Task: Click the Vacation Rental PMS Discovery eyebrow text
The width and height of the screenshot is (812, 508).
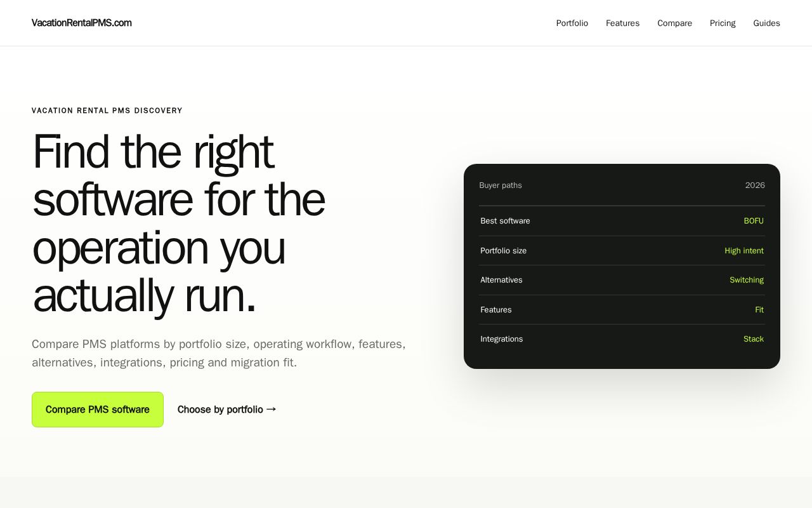Action: point(107,110)
